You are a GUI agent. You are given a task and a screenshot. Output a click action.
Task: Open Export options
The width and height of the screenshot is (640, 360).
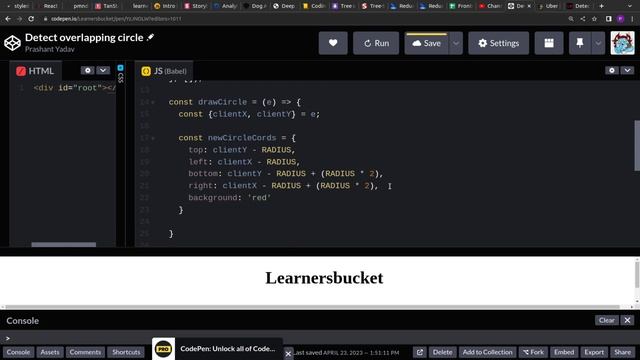594,352
